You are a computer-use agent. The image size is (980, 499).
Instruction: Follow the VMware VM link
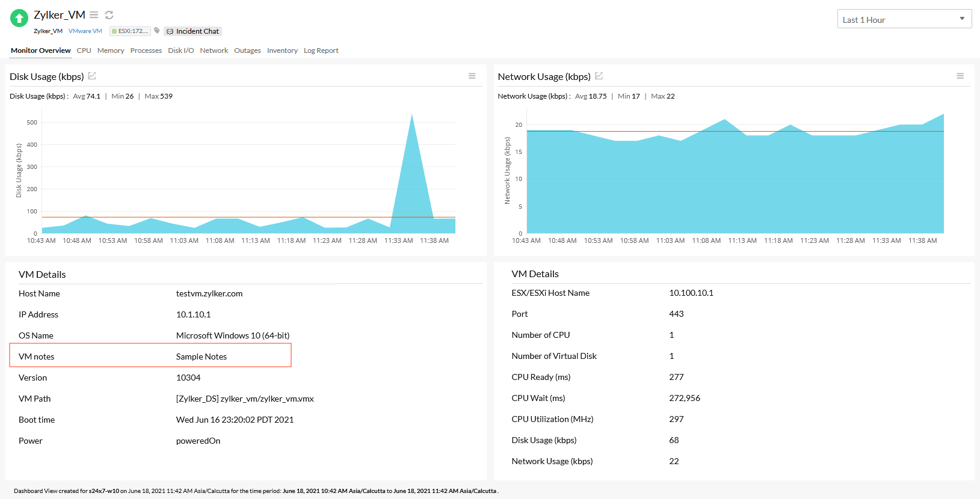85,31
